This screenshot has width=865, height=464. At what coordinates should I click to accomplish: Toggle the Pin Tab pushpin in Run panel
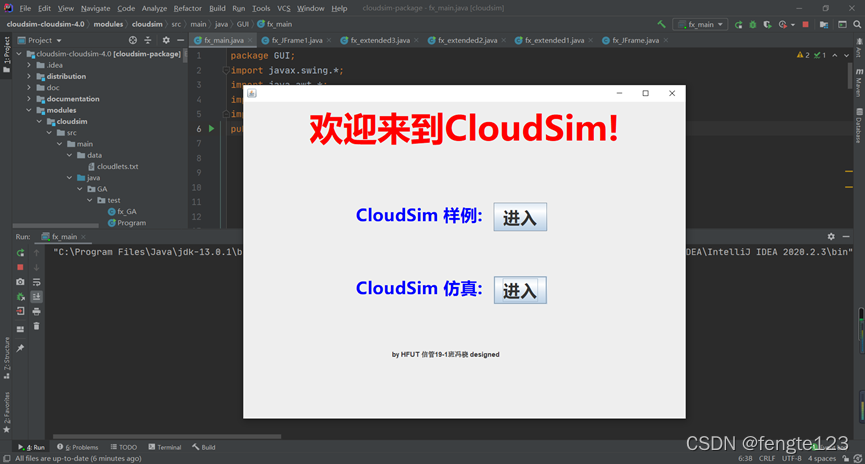[20, 348]
